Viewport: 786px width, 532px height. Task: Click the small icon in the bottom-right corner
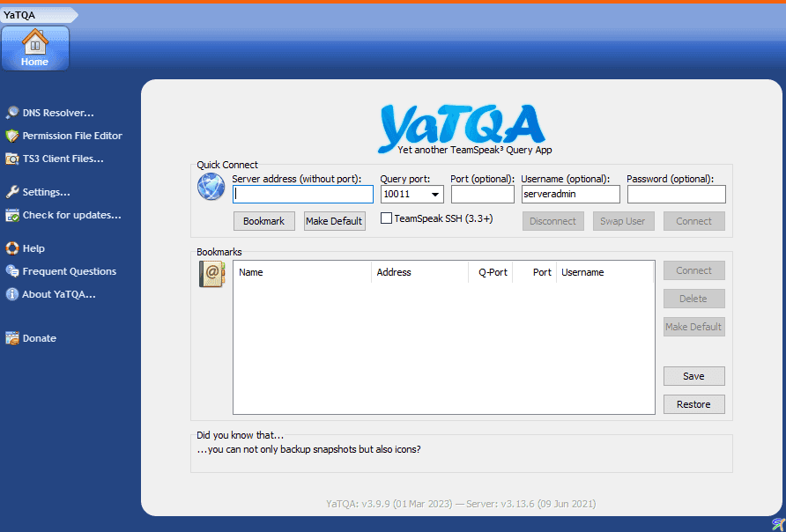pos(778,524)
